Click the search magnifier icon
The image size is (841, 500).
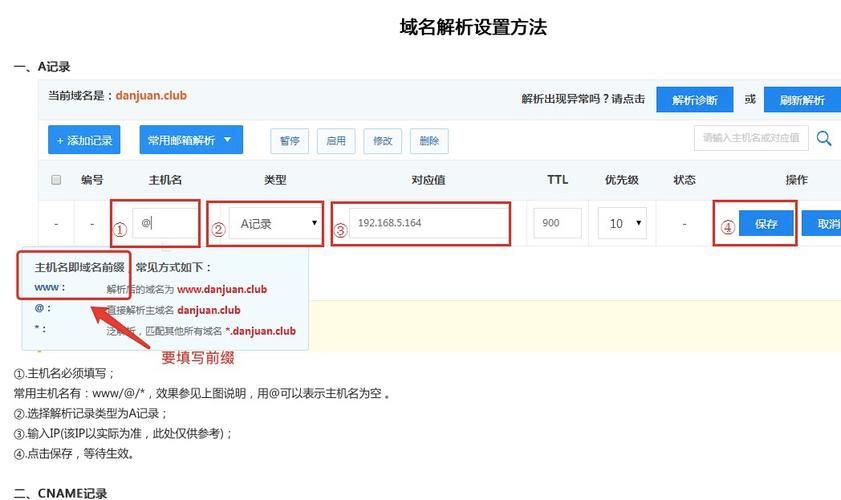click(824, 139)
